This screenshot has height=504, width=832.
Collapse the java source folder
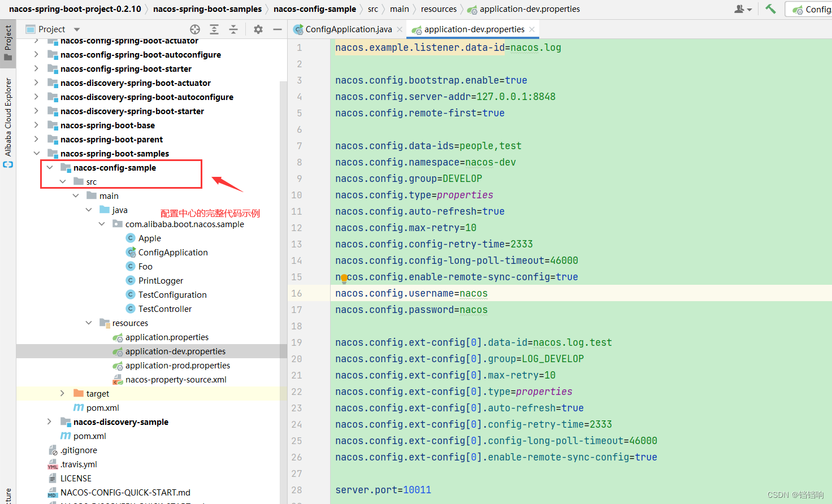[88, 210]
